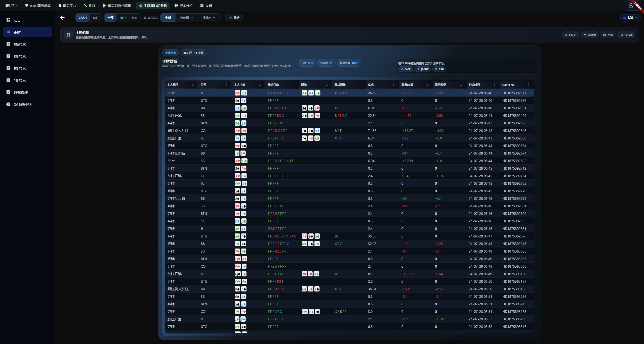Open 河牌分析 in the sidebar

coord(27,80)
